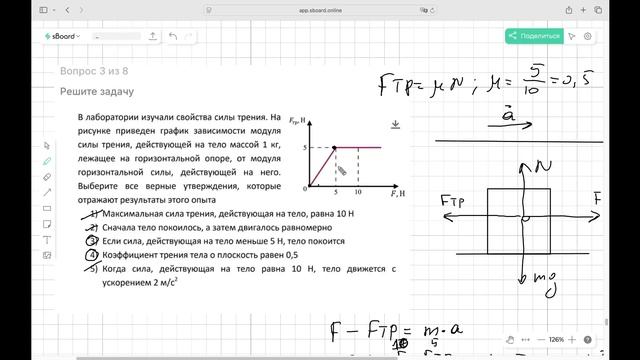Go forward in Safari history
This screenshot has width=640, height=360.
point(82,10)
